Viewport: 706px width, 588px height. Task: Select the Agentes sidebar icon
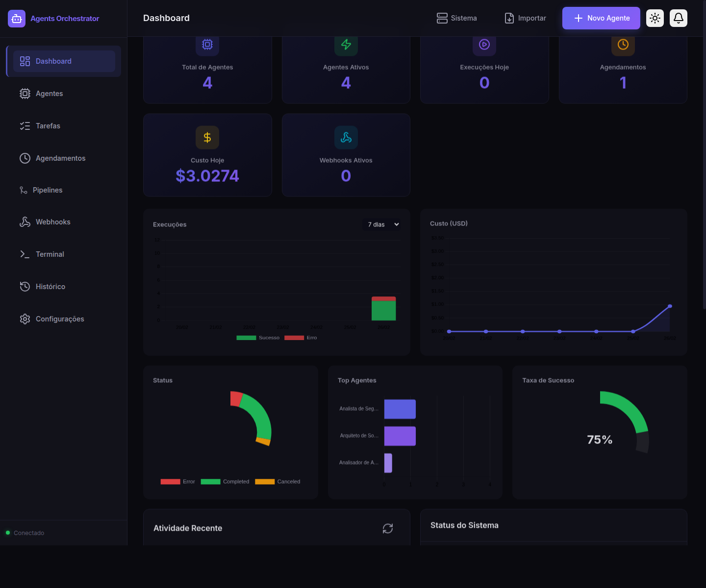coord(25,93)
